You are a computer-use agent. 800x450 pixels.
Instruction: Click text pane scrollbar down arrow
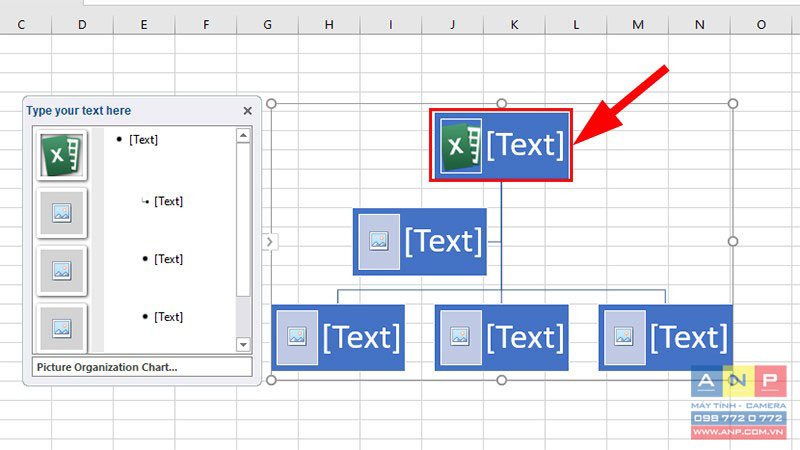click(243, 345)
